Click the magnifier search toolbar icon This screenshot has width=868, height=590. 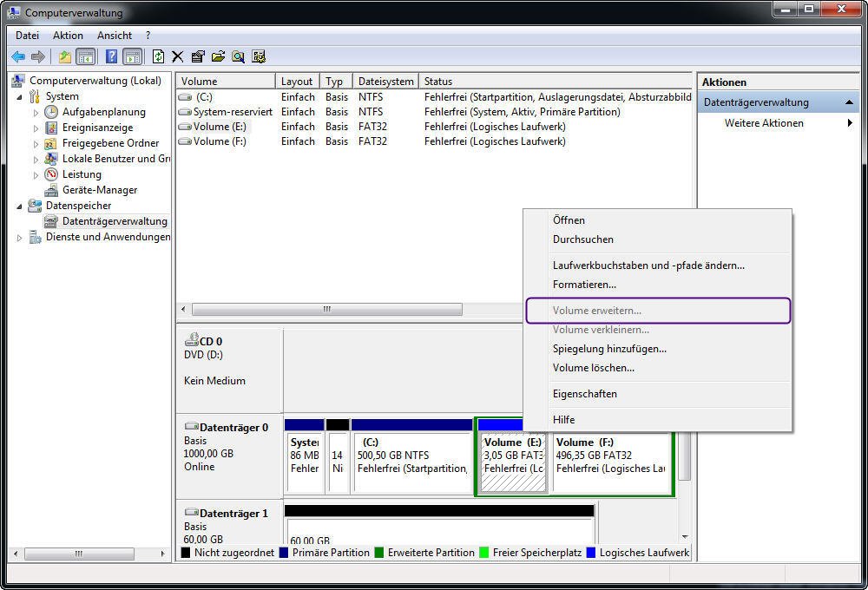coord(239,56)
